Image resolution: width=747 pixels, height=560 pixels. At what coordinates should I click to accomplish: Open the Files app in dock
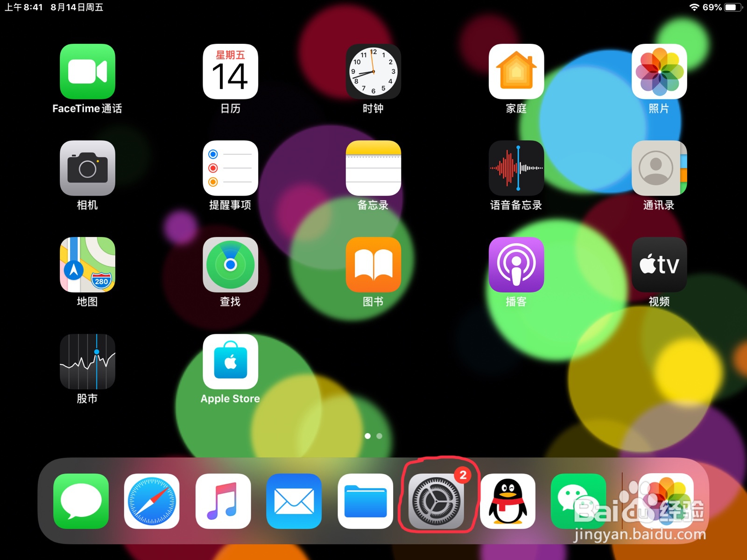365,501
